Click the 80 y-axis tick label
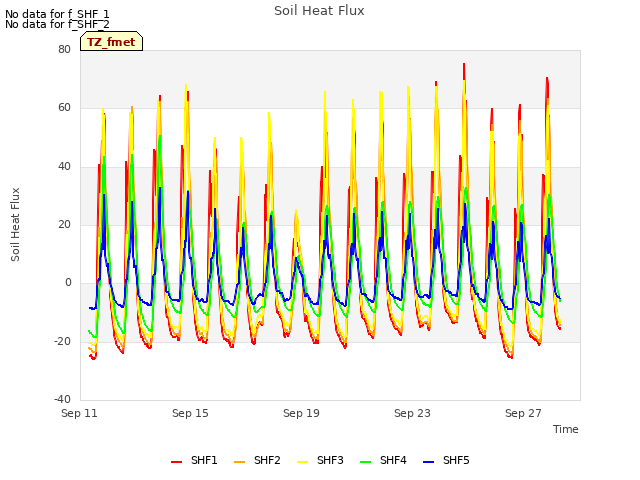The image size is (640, 480). point(64,49)
